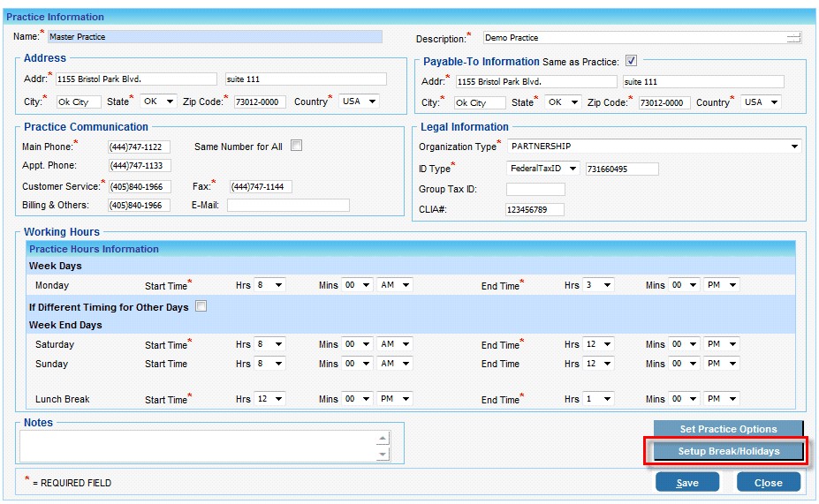Open Setup Break/Holidays
This screenshot has height=504, width=819.
point(728,451)
